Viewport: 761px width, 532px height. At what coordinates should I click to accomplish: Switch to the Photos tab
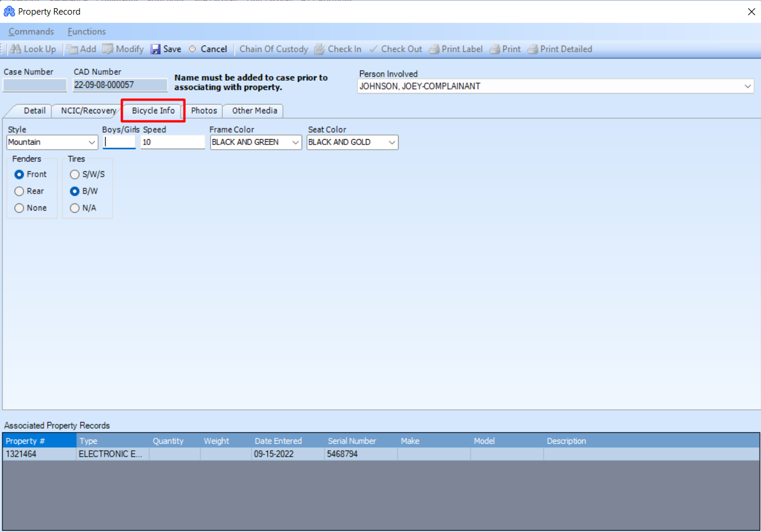(x=204, y=110)
